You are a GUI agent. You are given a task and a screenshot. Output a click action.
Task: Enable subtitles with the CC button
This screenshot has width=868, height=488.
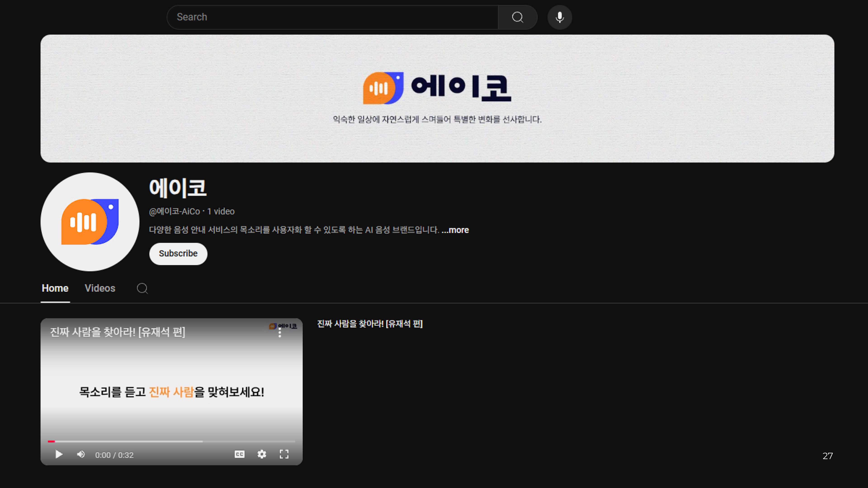coord(240,454)
